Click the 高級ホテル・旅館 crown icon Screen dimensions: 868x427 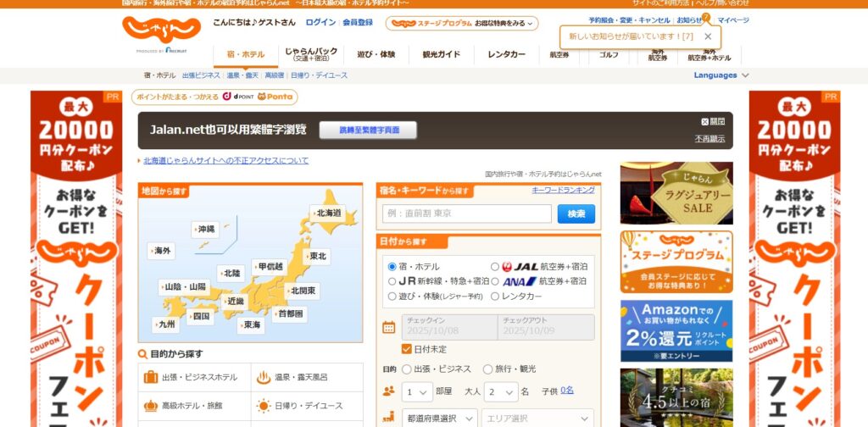click(151, 406)
